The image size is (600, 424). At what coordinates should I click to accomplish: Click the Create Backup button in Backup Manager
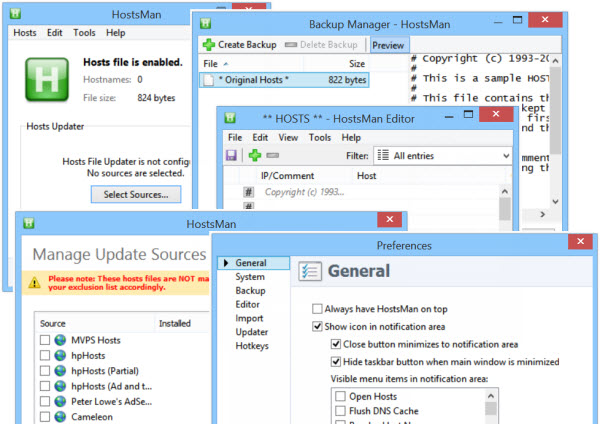point(240,45)
